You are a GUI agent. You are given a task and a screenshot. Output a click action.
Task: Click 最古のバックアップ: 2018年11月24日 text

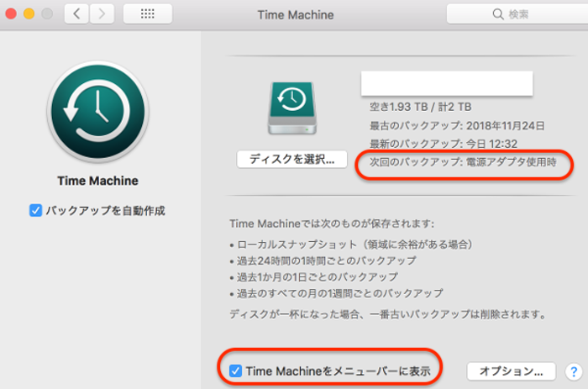pyautogui.click(x=457, y=126)
